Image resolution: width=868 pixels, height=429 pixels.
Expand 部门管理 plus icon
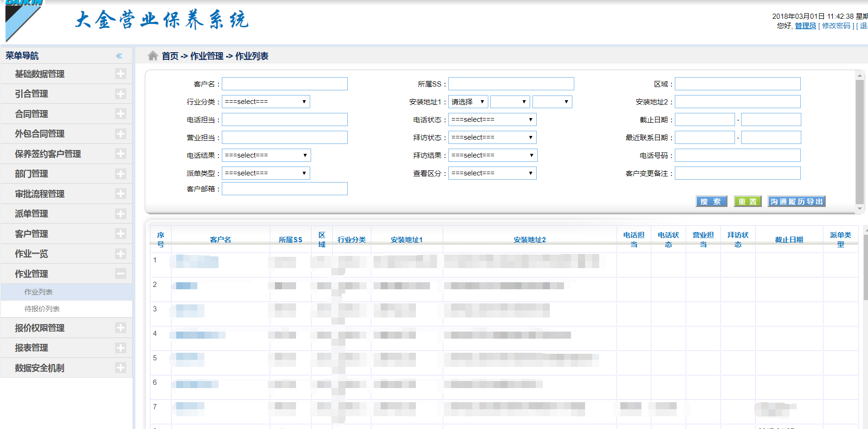tap(120, 174)
